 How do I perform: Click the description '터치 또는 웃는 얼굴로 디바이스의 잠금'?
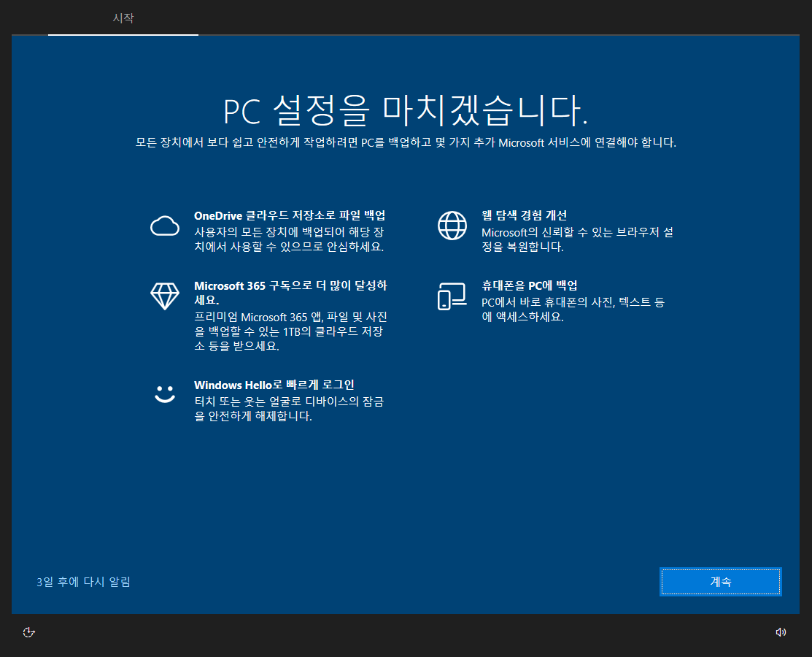(289, 409)
